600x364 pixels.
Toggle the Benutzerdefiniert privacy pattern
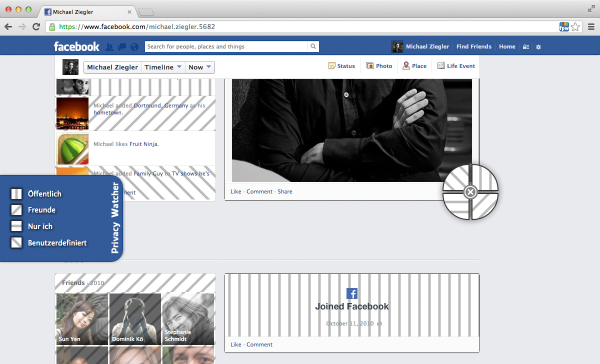17,243
